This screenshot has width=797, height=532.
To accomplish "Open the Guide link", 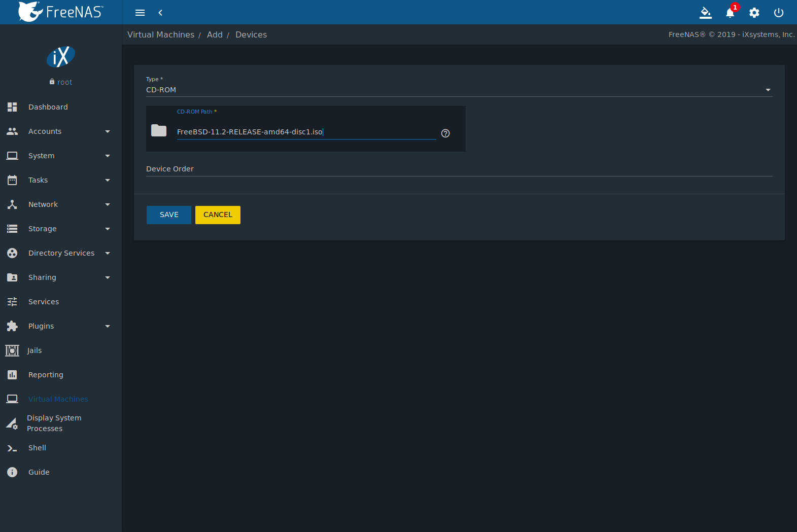I will 39,472.
